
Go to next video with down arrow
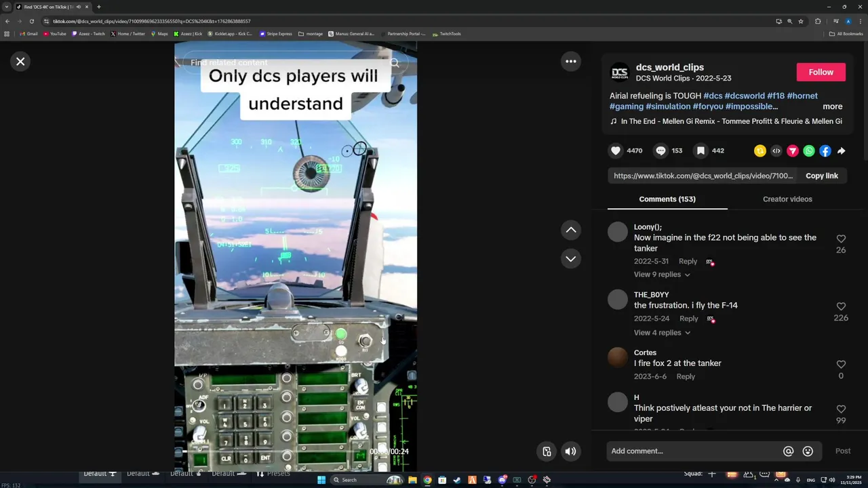(x=571, y=259)
